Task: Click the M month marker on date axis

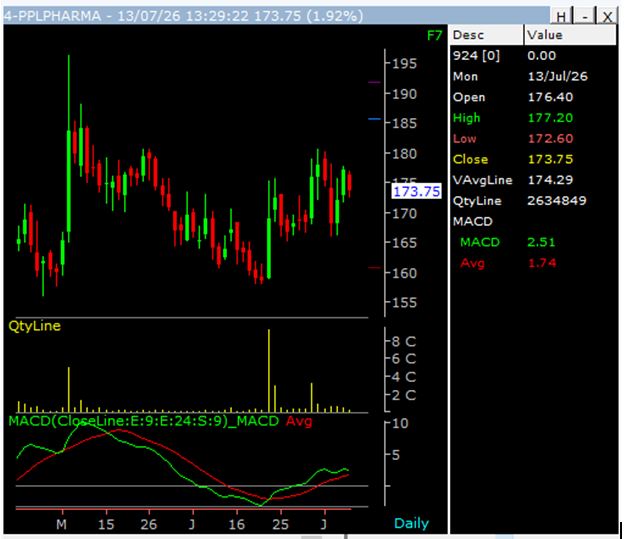Action: tap(61, 524)
